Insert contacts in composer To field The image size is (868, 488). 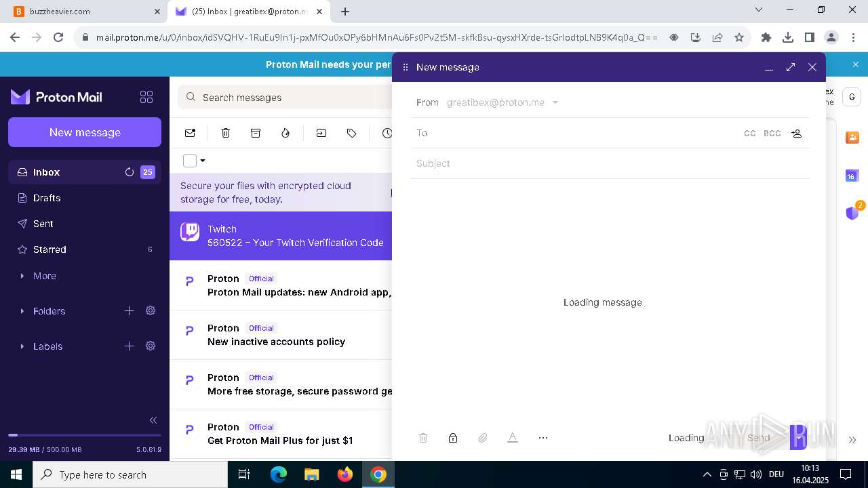tap(797, 134)
